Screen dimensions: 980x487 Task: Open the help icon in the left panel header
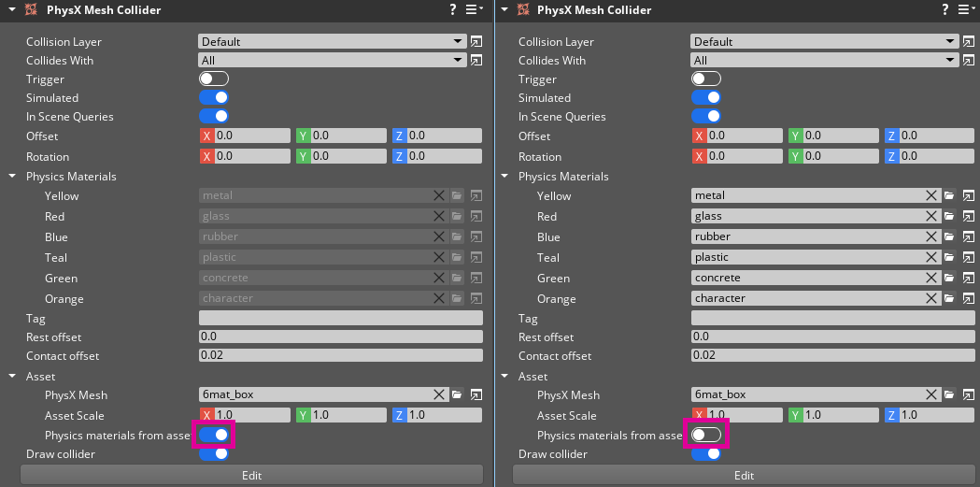click(452, 9)
